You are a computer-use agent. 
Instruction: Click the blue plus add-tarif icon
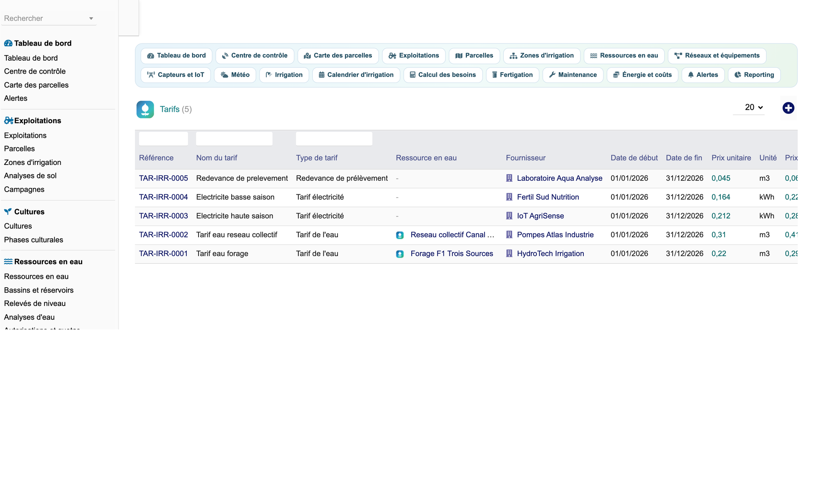coord(788,108)
